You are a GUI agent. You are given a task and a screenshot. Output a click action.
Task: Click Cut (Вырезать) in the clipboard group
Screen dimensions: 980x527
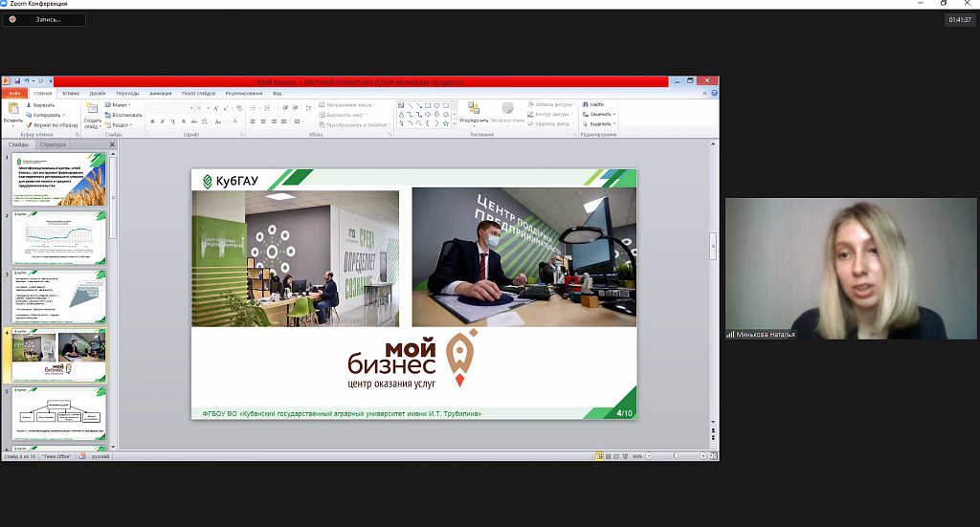pos(40,105)
